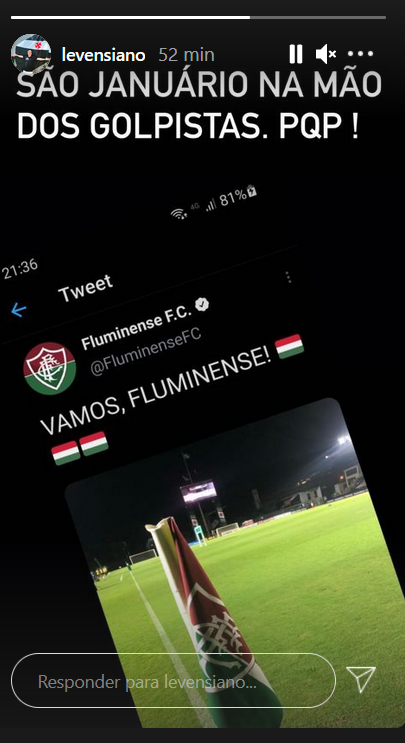Image resolution: width=405 pixels, height=743 pixels.
Task: Open the @FluminenseFC handle
Action: tap(146, 351)
